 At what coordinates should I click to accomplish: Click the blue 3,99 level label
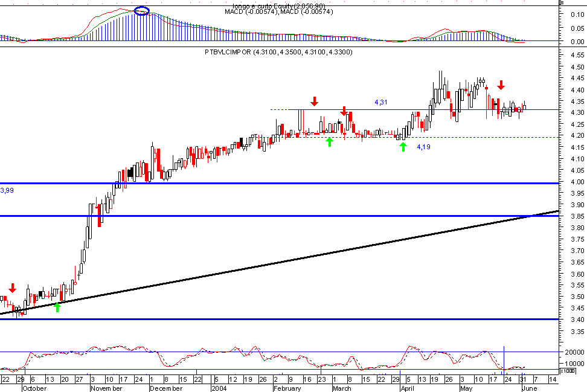(7, 191)
